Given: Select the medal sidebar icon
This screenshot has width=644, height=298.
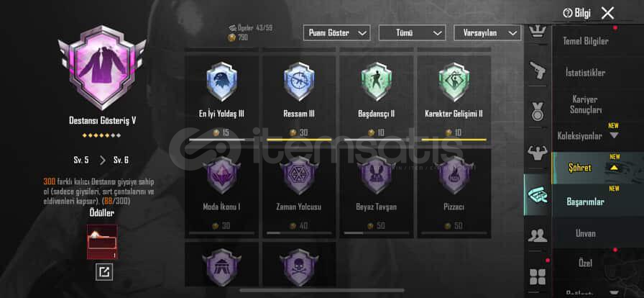Looking at the screenshot, I should [538, 112].
